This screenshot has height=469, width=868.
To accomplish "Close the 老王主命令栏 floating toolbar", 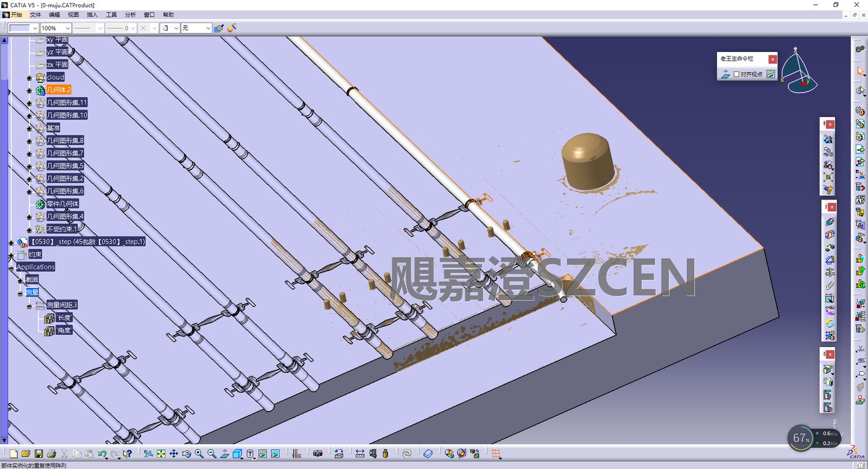I will (772, 59).
